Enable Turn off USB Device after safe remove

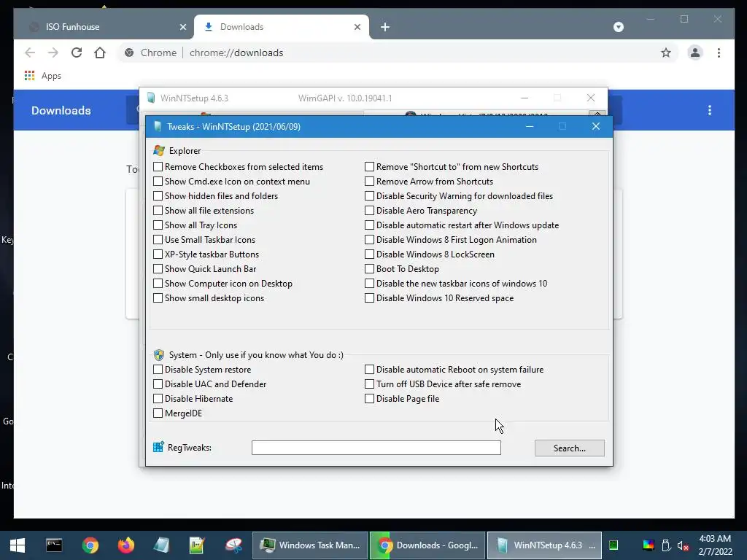click(443, 384)
